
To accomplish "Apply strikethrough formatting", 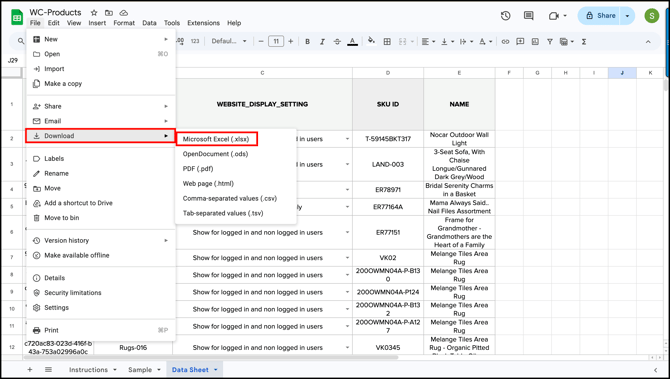I will [337, 41].
